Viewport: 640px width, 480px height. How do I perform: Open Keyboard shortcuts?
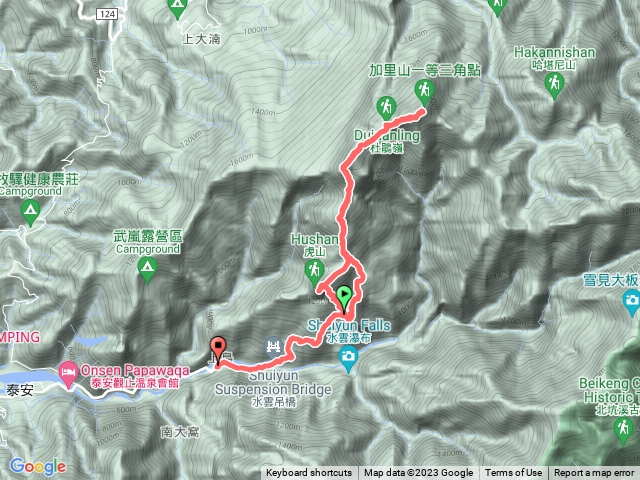[309, 473]
